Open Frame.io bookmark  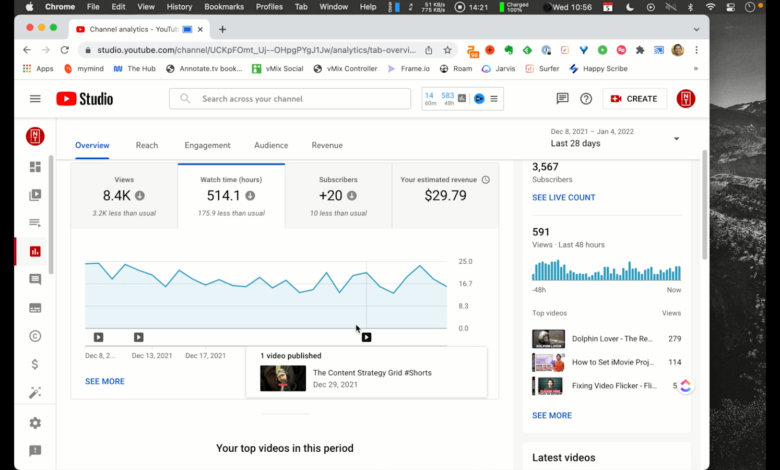[x=408, y=69]
